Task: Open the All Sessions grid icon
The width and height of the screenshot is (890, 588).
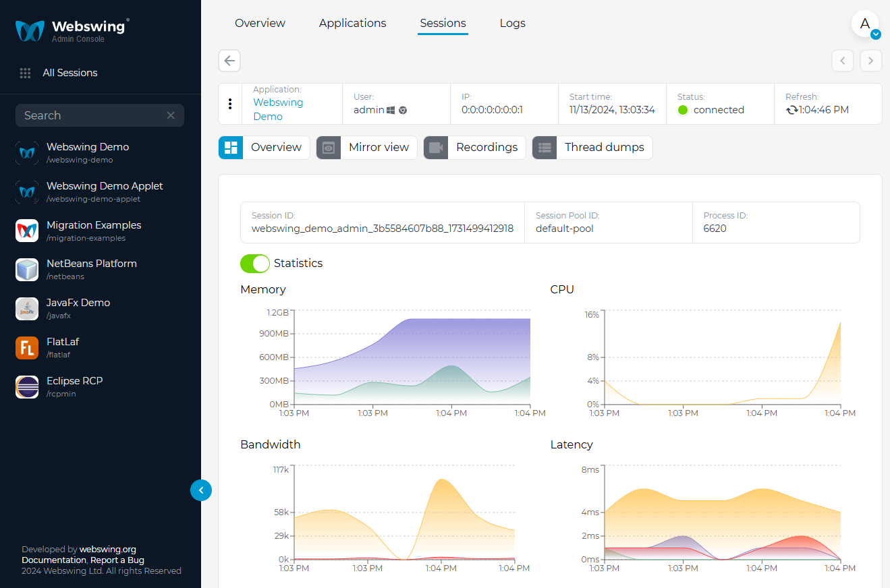Action: (26, 73)
